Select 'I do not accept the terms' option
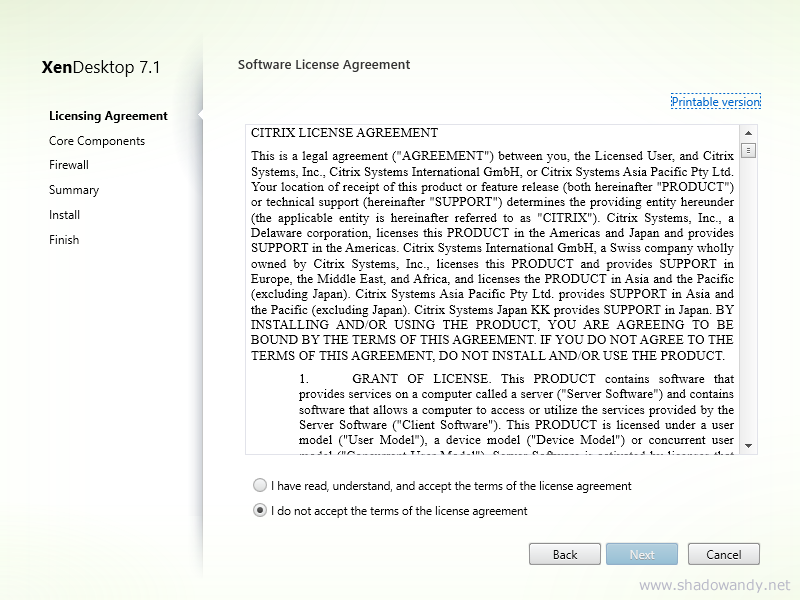 coord(260,510)
